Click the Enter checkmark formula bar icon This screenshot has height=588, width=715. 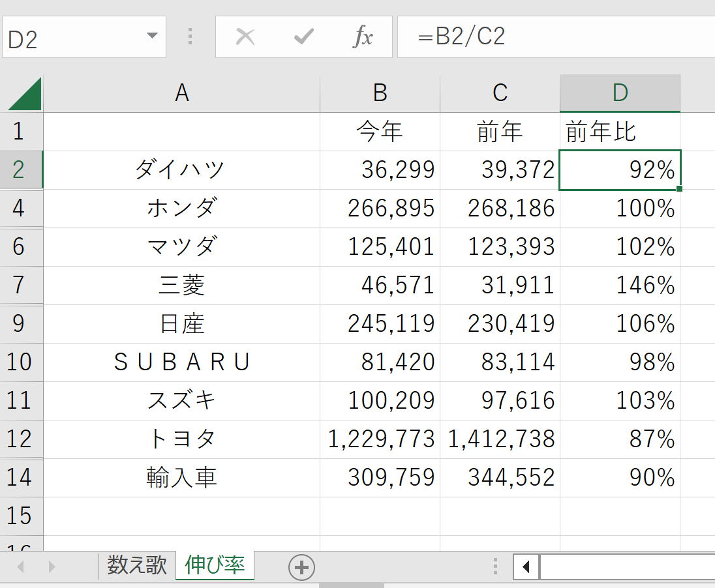(304, 37)
